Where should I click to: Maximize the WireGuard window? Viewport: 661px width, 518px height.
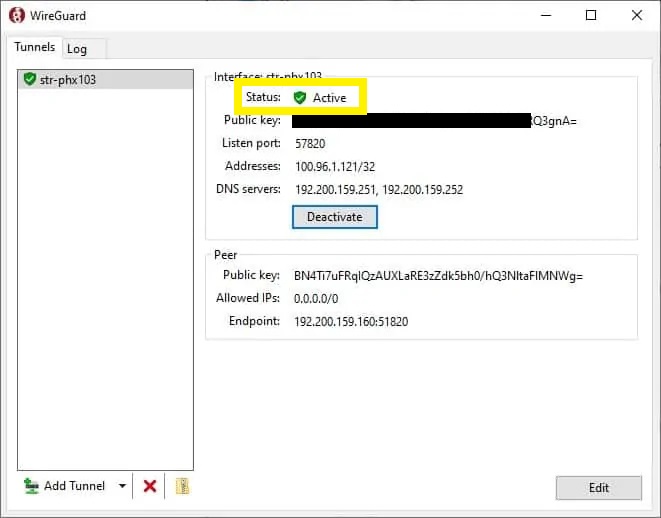click(x=591, y=16)
